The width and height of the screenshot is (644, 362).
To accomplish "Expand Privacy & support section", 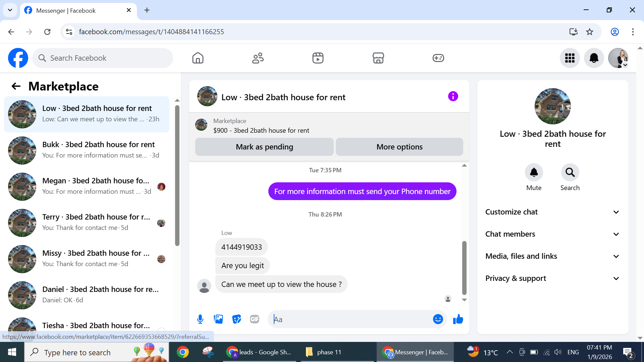I will (x=552, y=278).
